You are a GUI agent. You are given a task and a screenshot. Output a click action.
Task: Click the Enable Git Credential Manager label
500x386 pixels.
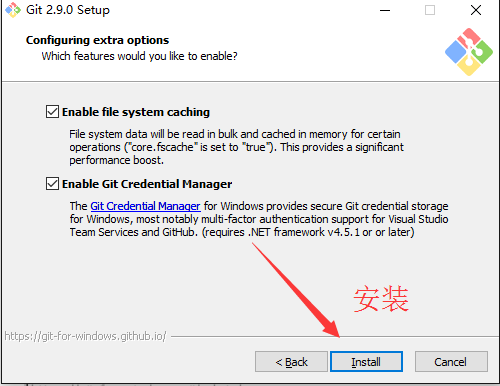147,184
